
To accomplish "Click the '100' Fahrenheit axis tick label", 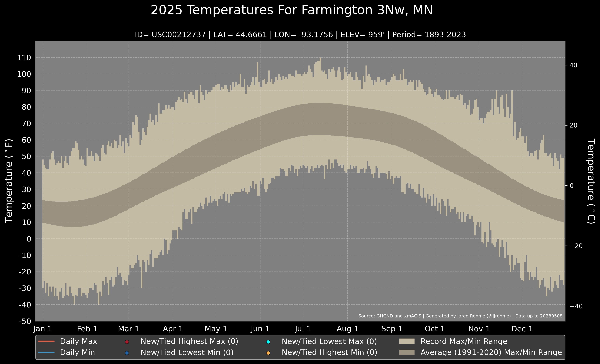I will [x=24, y=74].
